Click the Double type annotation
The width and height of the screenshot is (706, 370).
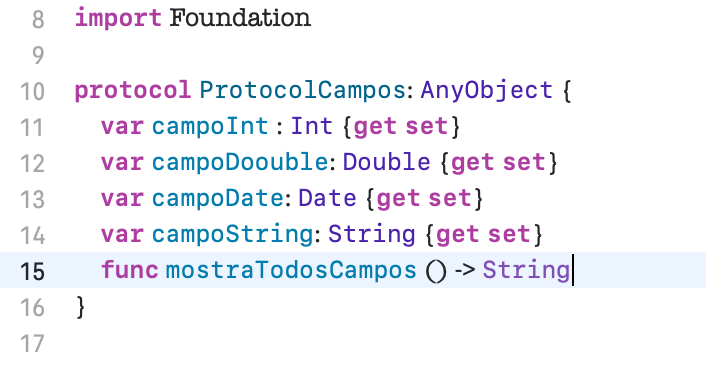(x=386, y=162)
